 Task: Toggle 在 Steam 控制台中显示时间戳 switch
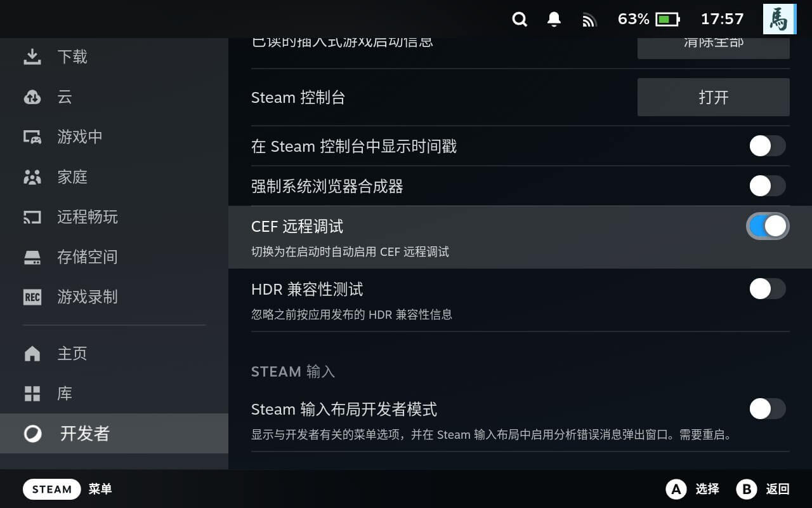click(x=768, y=146)
